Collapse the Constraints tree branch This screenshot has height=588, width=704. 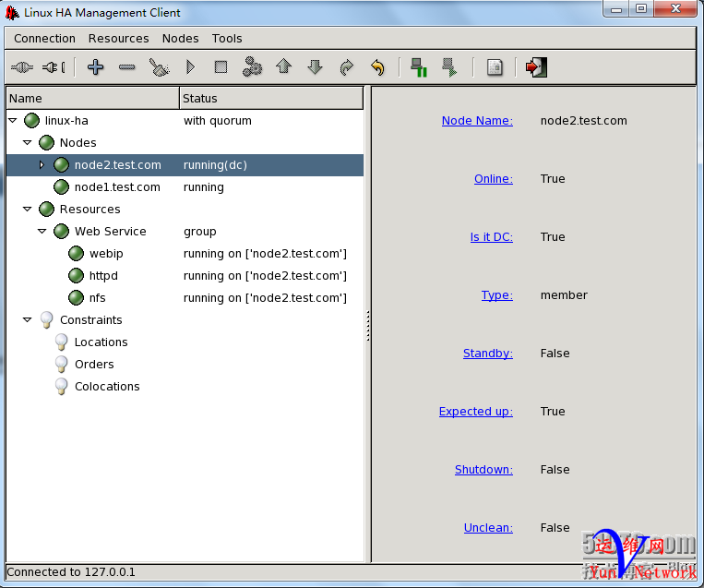(28, 319)
